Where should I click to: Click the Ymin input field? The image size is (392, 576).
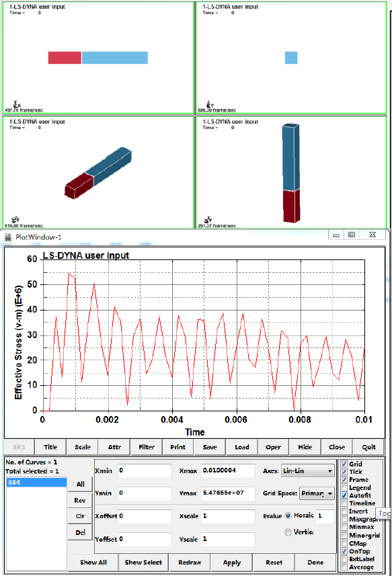(x=145, y=493)
